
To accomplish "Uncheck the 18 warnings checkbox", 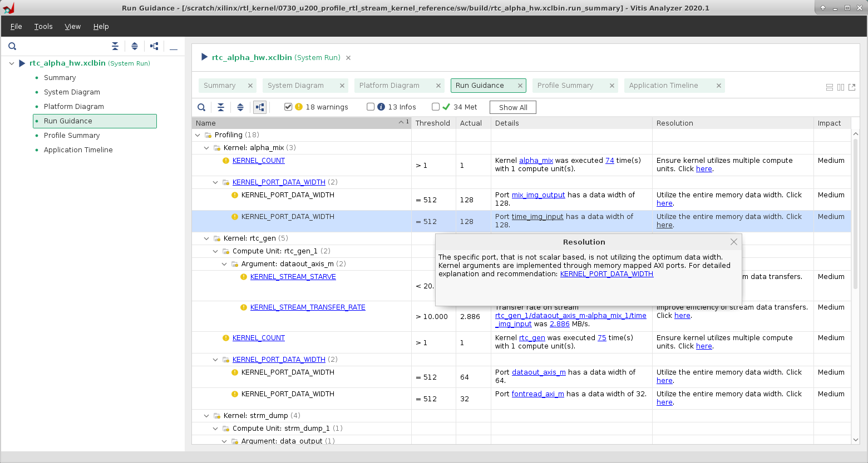I will (288, 107).
